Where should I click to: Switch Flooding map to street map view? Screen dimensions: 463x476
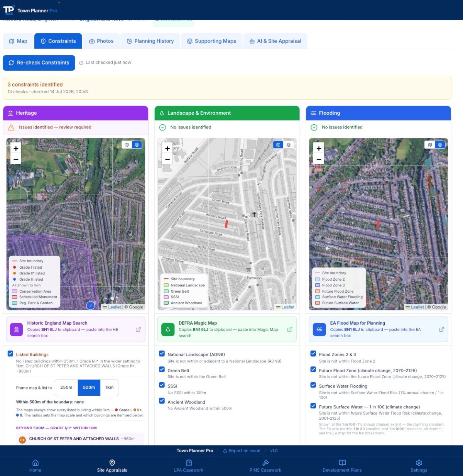[x=430, y=145]
